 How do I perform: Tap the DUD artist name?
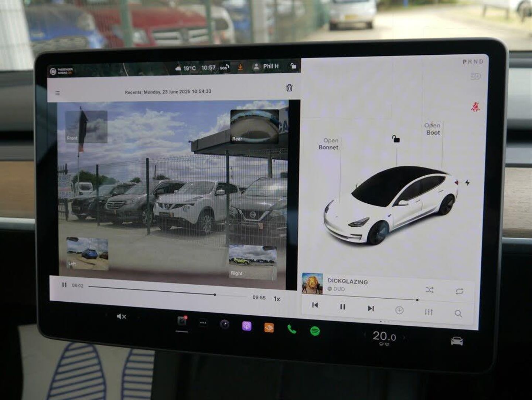click(339, 289)
